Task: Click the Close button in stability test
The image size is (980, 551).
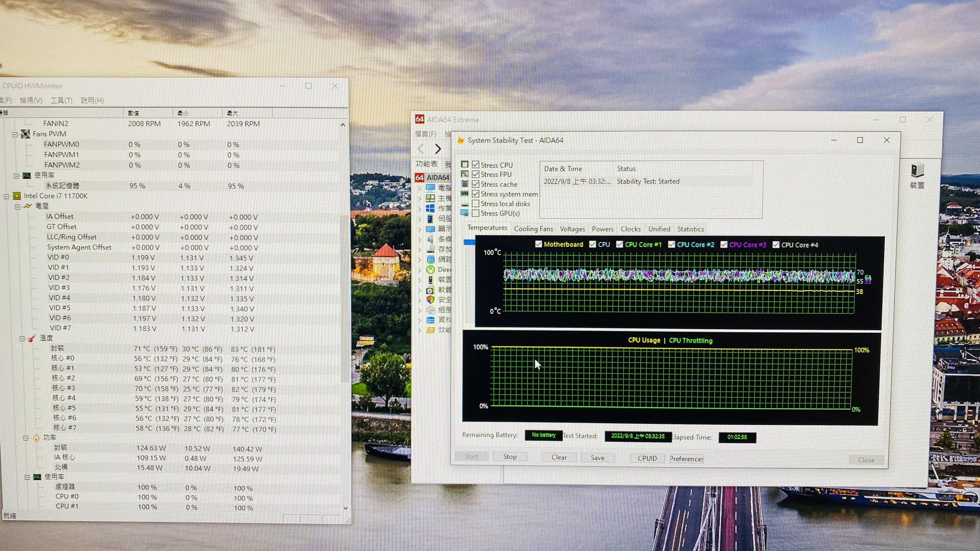Action: pyautogui.click(x=866, y=460)
